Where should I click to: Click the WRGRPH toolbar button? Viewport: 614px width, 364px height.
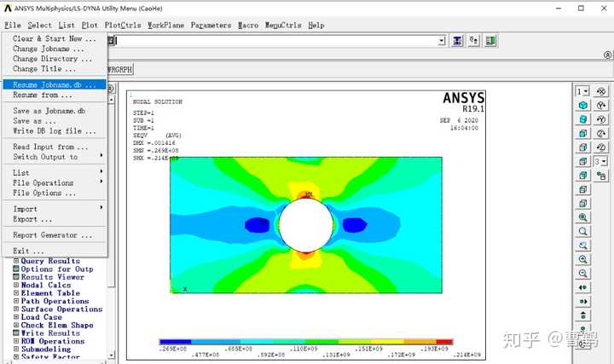coord(120,70)
